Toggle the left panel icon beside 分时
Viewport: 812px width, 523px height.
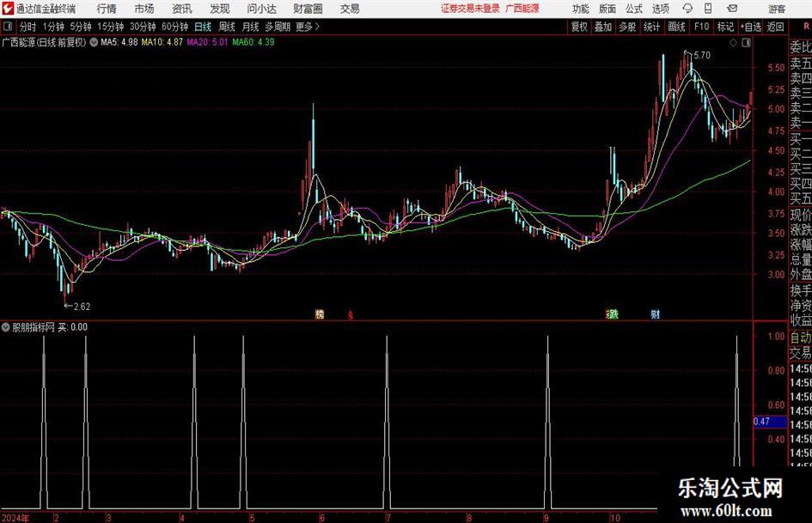pos(8,27)
